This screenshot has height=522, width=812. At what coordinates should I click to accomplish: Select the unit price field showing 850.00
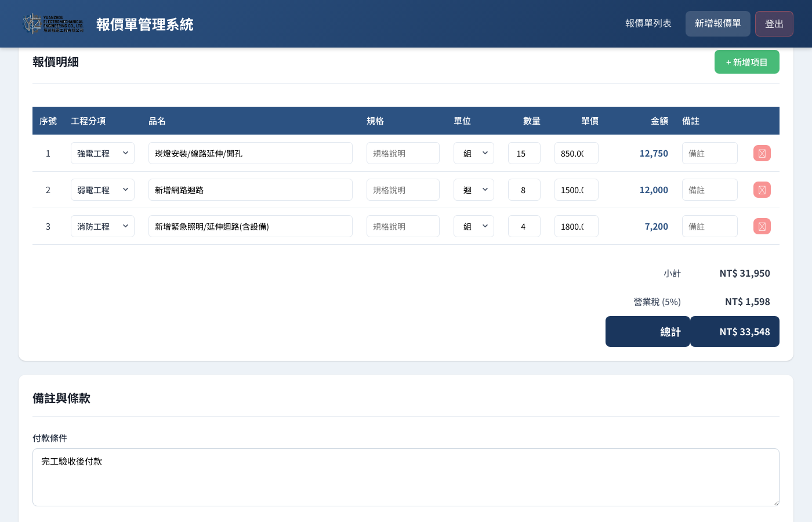point(577,153)
